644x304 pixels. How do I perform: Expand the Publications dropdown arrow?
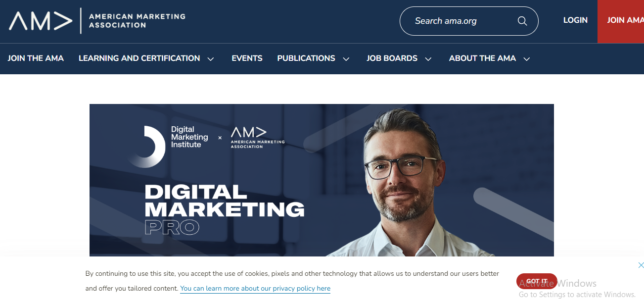[346, 59]
